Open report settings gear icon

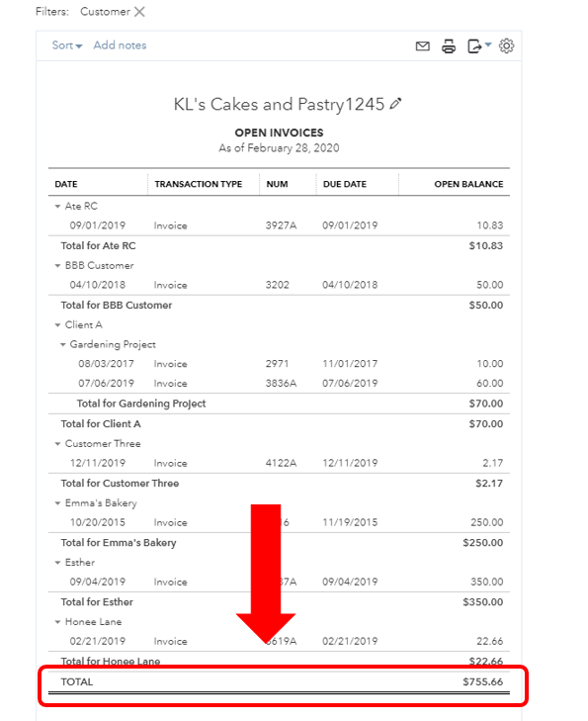point(506,45)
